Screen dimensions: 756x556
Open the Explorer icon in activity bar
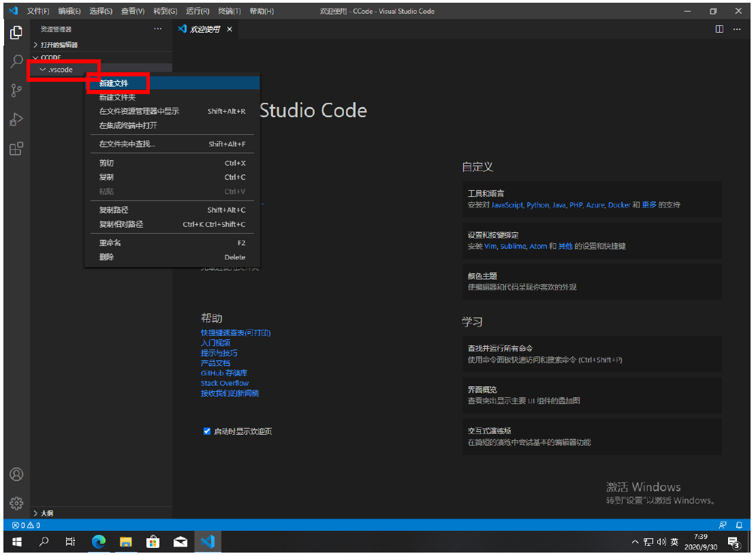pos(16,32)
